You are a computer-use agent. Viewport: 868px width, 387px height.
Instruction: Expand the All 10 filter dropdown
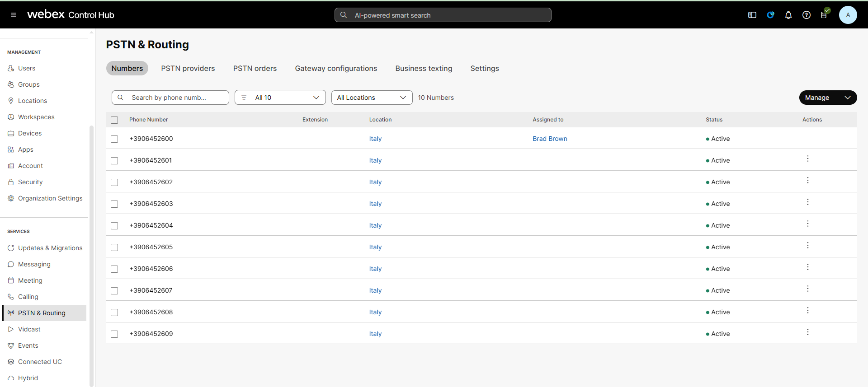280,98
